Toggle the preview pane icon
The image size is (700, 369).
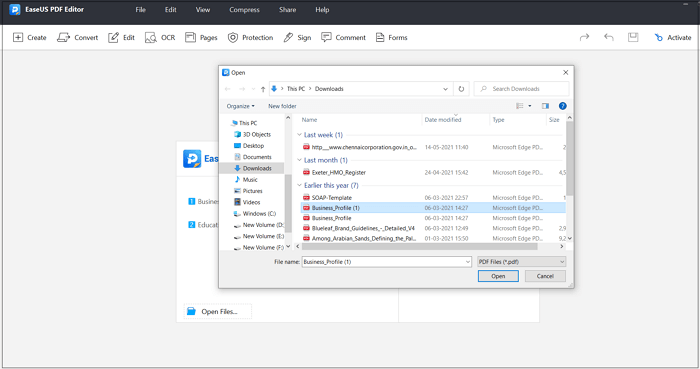tap(545, 106)
